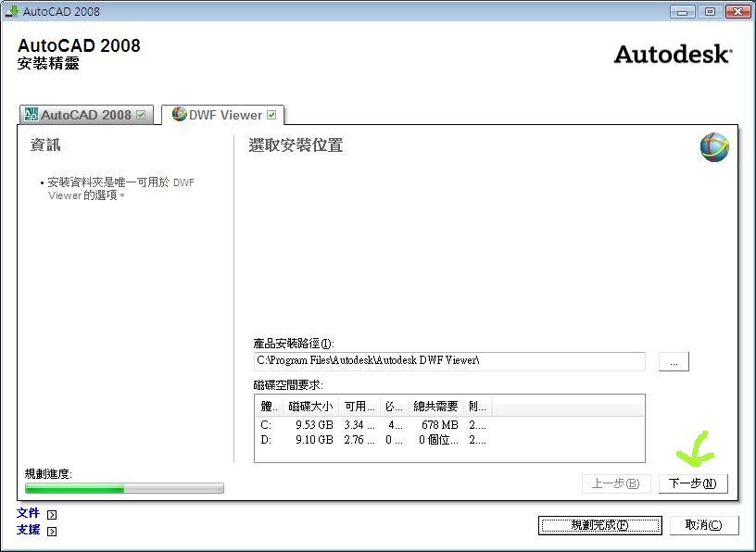The image size is (756, 552).
Task: Click the 產品安裝路徑(I): label
Action: (294, 344)
